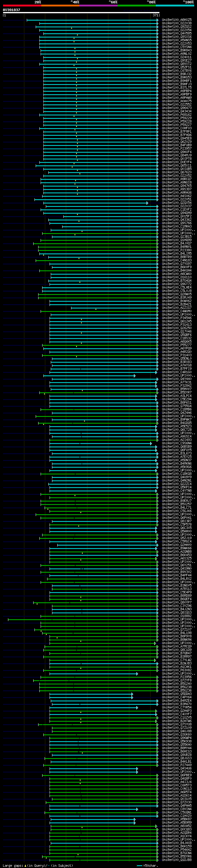The height and width of the screenshot is (868, 197).
Task: Select the UniRef100_Q84MJ9 hit name
Action: [177, 155]
